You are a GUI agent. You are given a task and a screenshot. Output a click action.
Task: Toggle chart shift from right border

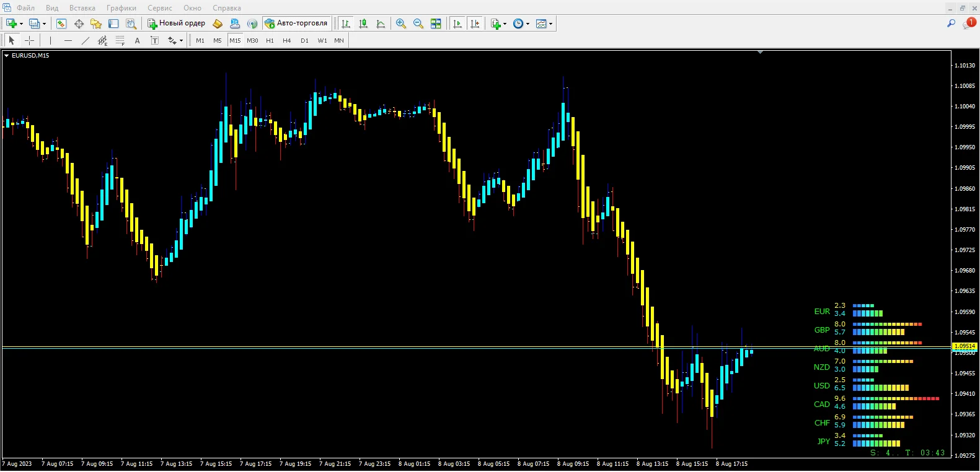pyautogui.click(x=475, y=24)
